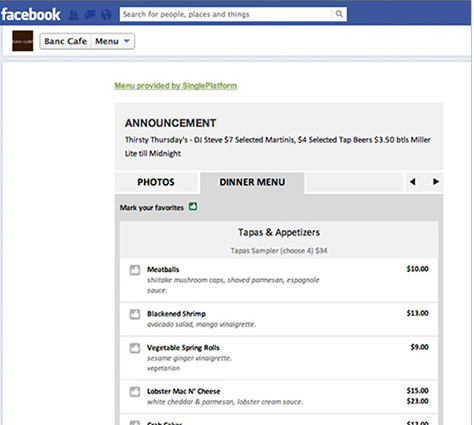Click the Tapas Sampler (choose 4) $34 text
474x425 pixels.
(279, 251)
